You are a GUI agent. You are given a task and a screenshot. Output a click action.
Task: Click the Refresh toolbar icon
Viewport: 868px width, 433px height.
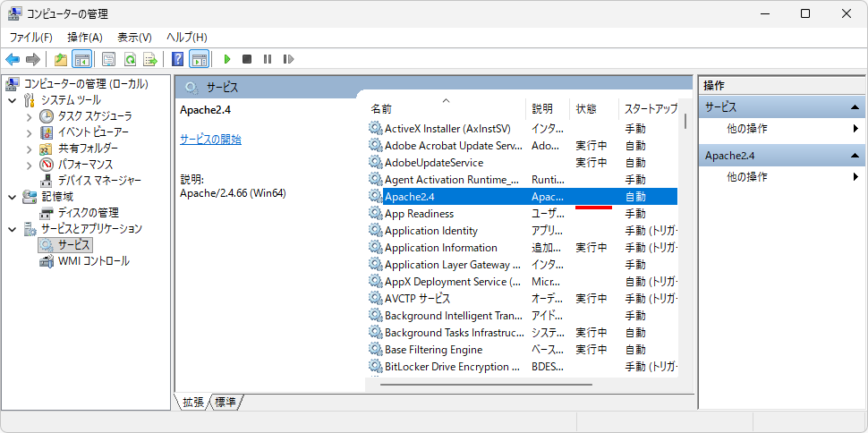tap(130, 59)
